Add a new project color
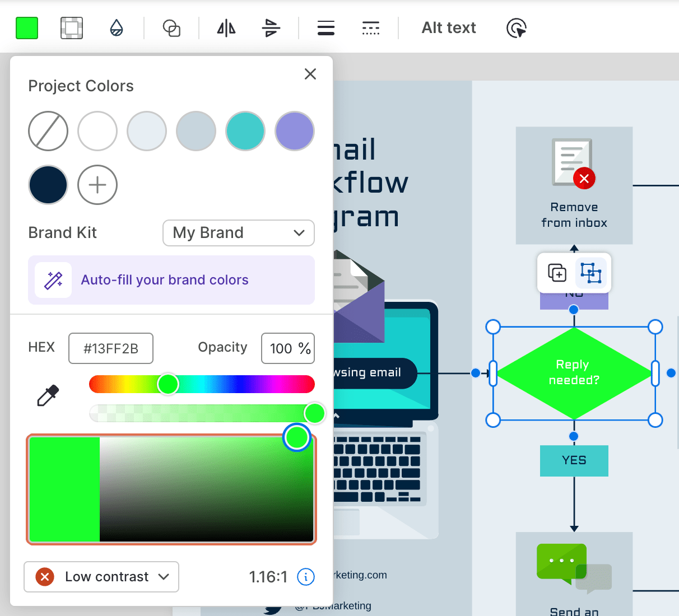Screen dimensions: 679x616 (97, 185)
